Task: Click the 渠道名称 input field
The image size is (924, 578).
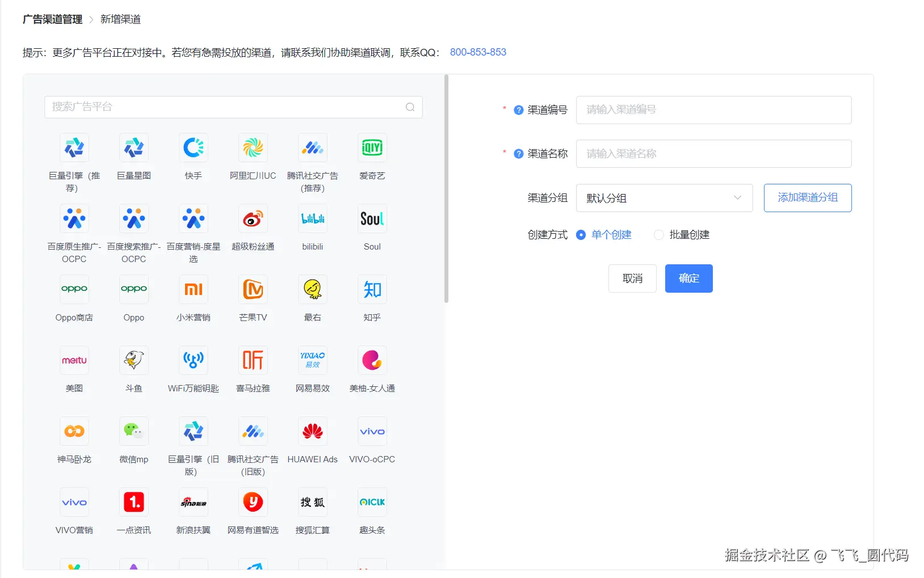Action: click(x=713, y=154)
